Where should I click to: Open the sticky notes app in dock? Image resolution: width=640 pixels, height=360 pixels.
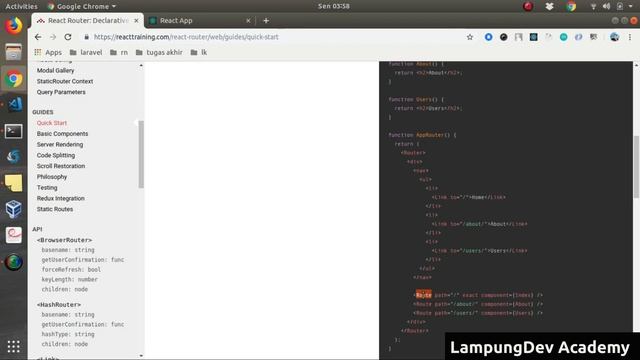click(x=13, y=183)
